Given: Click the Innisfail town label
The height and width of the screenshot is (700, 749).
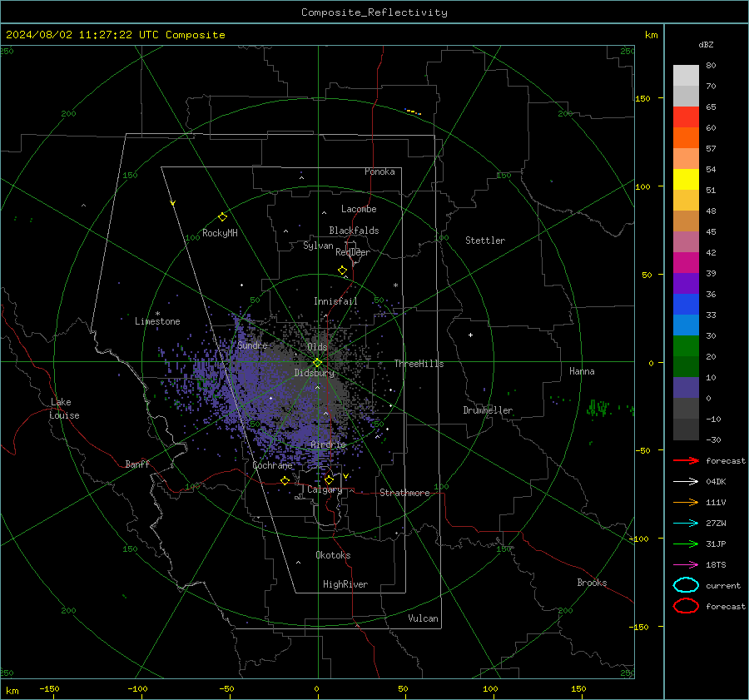Looking at the screenshot, I should click(x=335, y=301).
